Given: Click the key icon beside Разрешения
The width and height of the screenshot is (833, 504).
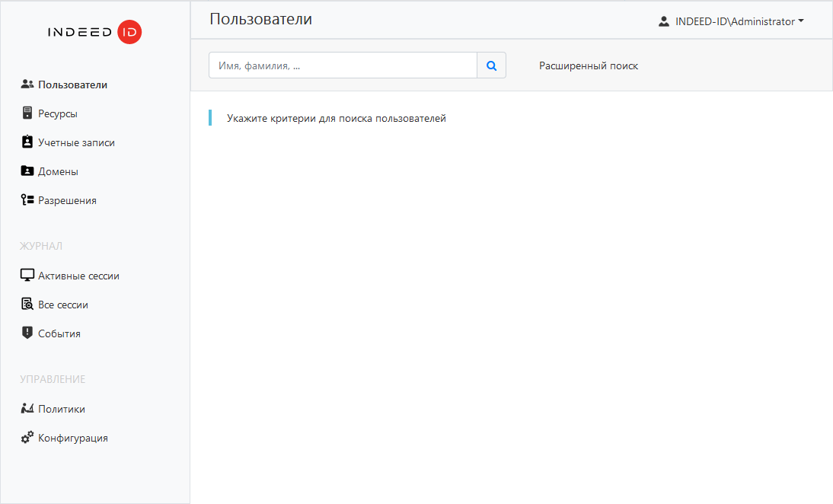Looking at the screenshot, I should (27, 200).
